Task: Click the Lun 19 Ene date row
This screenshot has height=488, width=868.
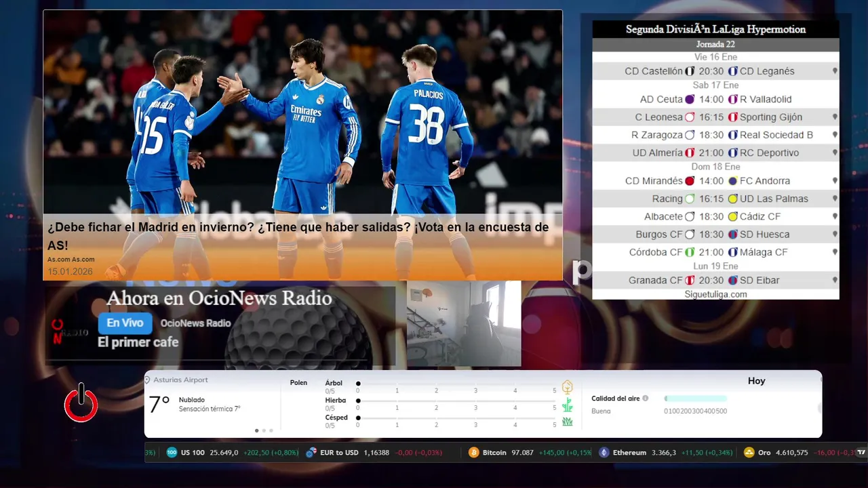Action: (x=715, y=266)
